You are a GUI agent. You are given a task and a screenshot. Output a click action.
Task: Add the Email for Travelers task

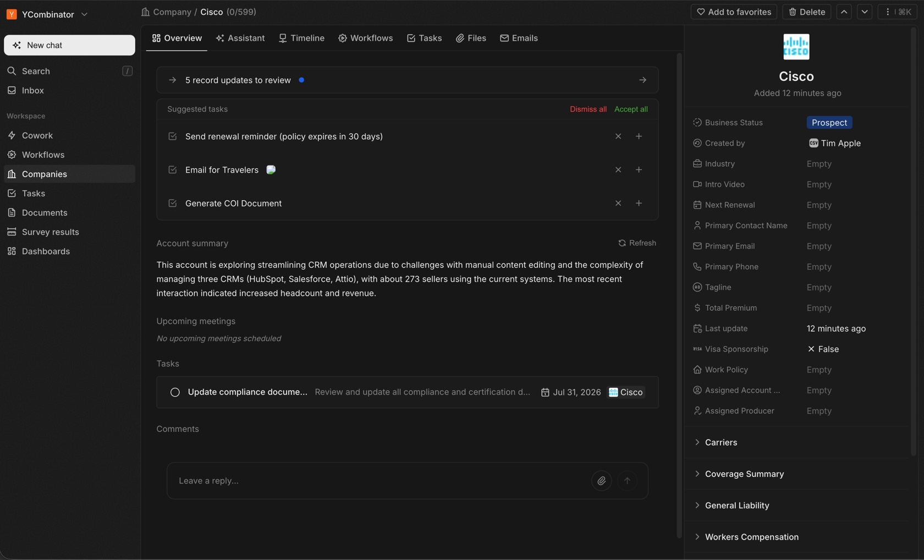tap(639, 170)
